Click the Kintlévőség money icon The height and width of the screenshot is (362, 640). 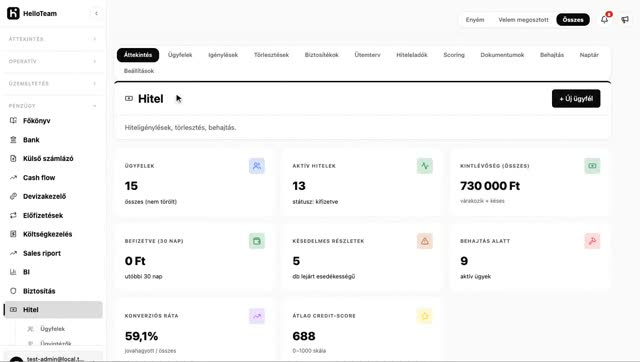592,166
